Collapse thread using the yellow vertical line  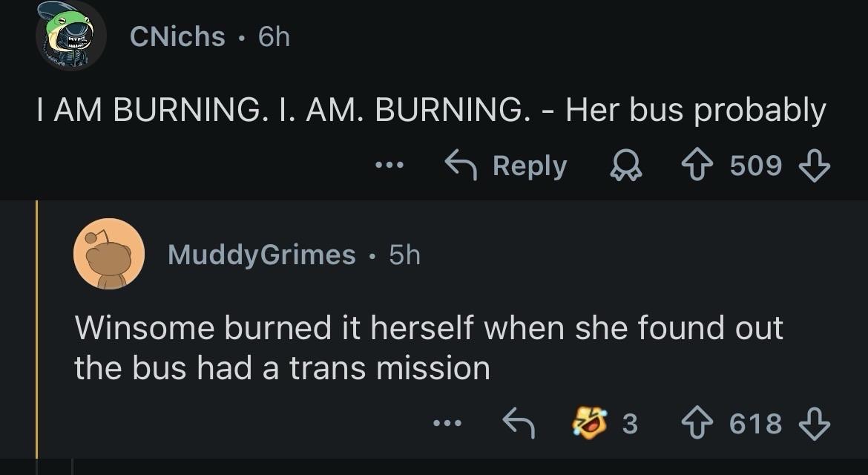click(x=36, y=334)
